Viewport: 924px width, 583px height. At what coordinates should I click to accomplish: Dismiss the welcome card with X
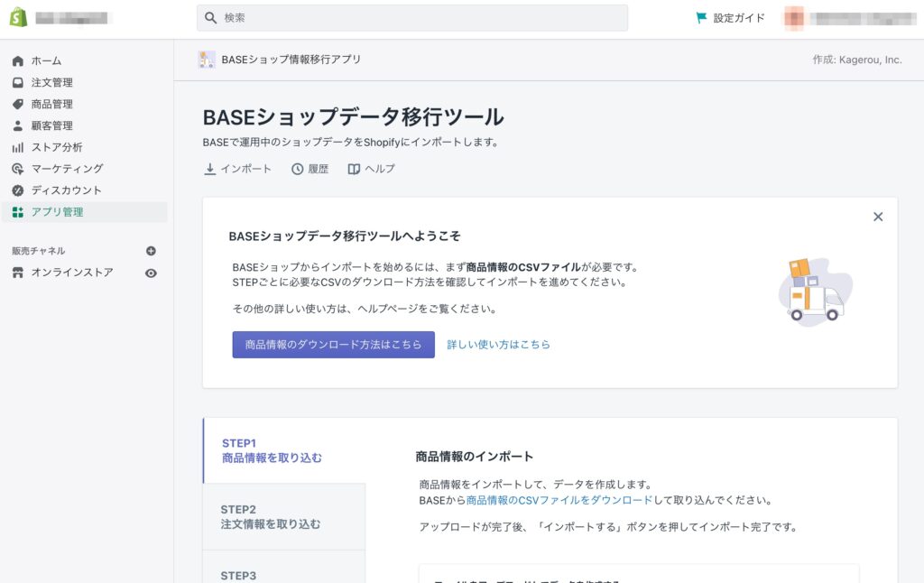tap(878, 217)
